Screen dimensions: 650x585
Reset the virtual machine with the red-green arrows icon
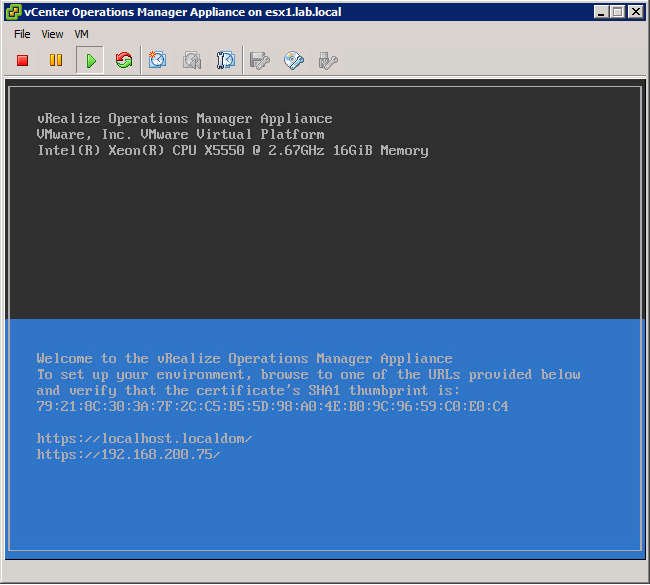[x=124, y=61]
